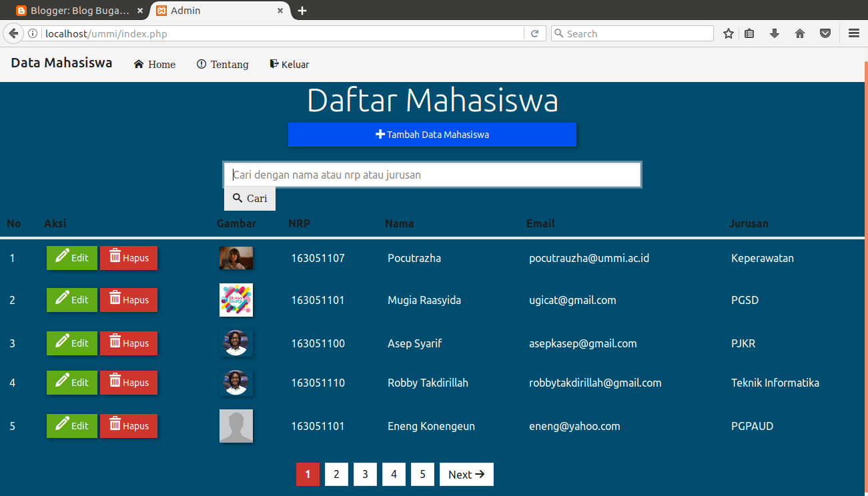This screenshot has width=868, height=496.
Task: Click the house icon next to Home
Action: click(x=138, y=64)
